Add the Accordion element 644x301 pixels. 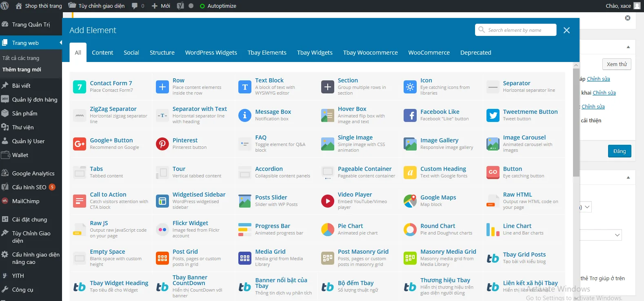276,173
